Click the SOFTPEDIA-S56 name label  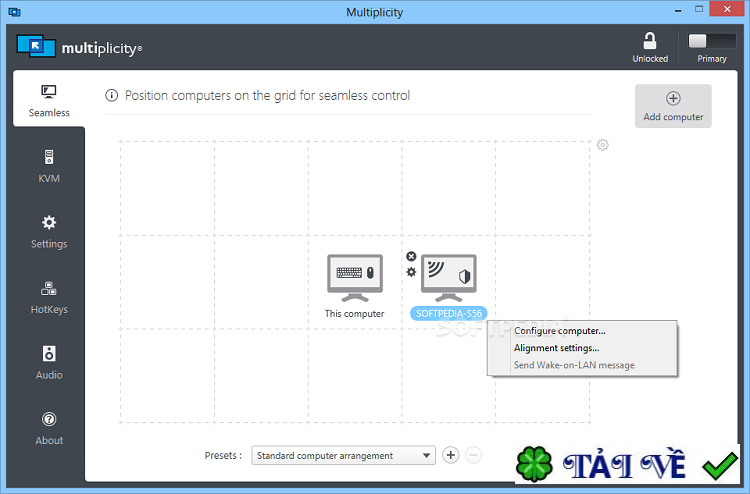pyautogui.click(x=449, y=314)
